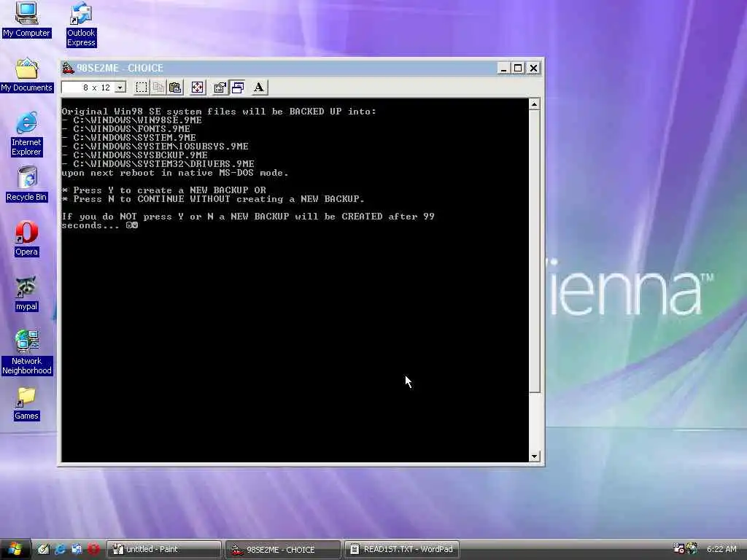Click 98SE2ME - CHOICE taskbar button

[x=283, y=550]
